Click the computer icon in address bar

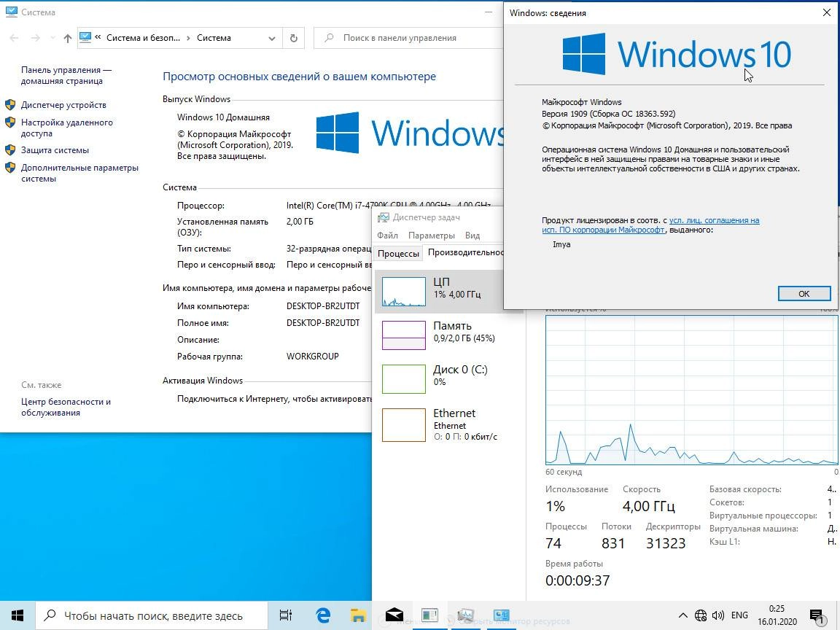85,37
